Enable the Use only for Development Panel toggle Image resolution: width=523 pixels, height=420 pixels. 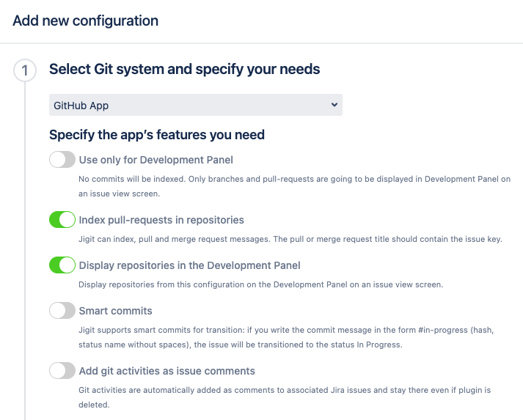(62, 160)
